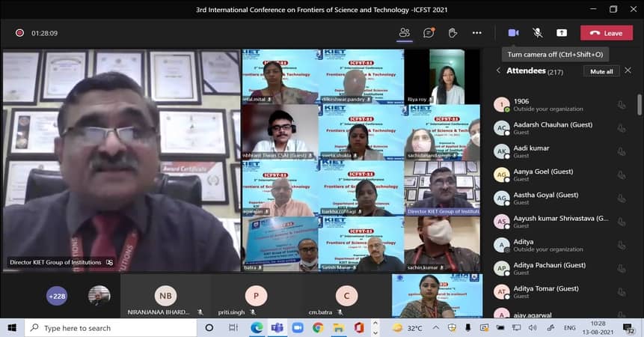Click the red Leave button

click(606, 33)
